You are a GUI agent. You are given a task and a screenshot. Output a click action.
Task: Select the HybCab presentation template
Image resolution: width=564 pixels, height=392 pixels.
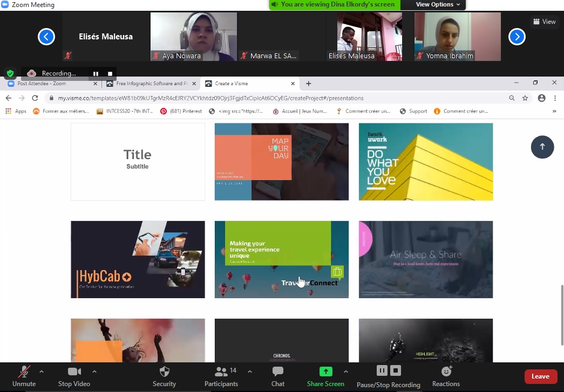[138, 259]
